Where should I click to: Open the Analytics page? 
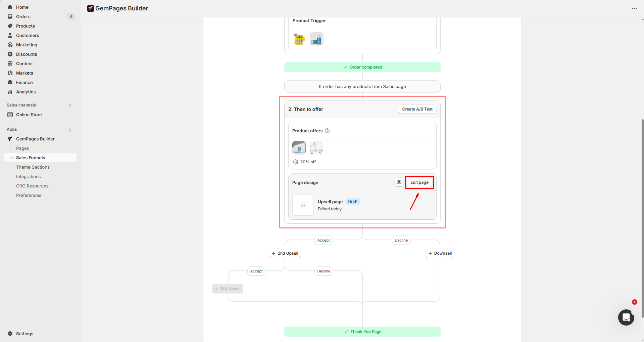pos(40,92)
